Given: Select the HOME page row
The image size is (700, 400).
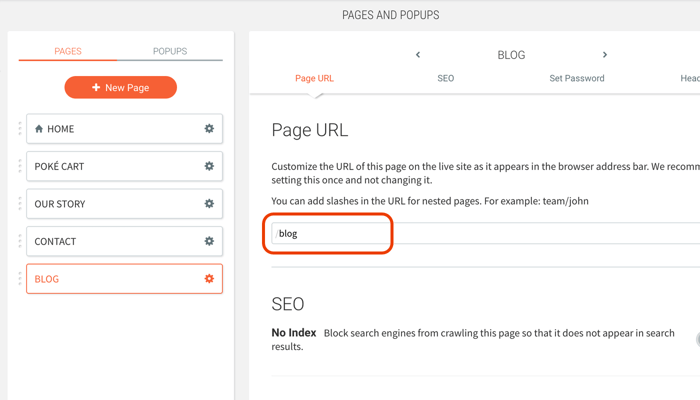Looking at the screenshot, I should click(125, 129).
